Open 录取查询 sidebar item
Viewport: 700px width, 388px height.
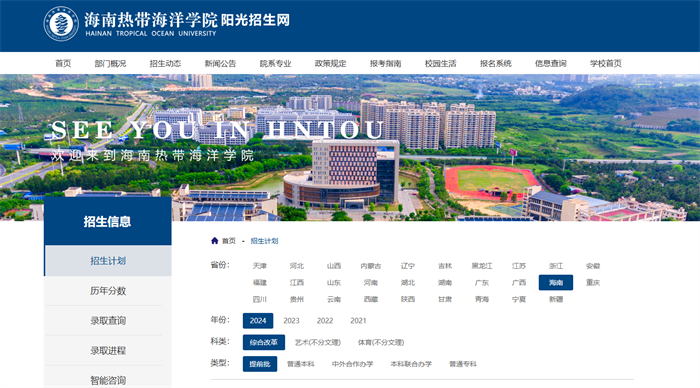[108, 321]
